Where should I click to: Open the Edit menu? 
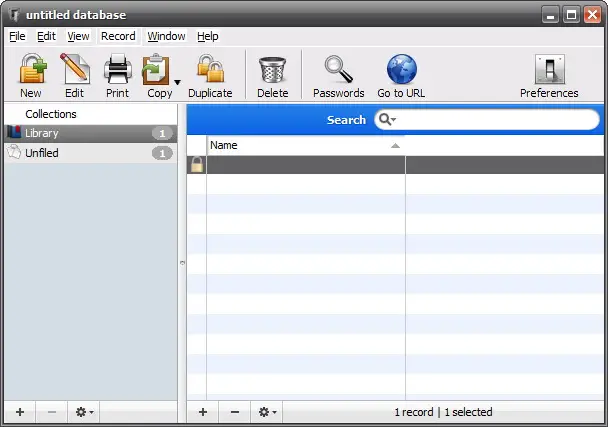tap(46, 36)
